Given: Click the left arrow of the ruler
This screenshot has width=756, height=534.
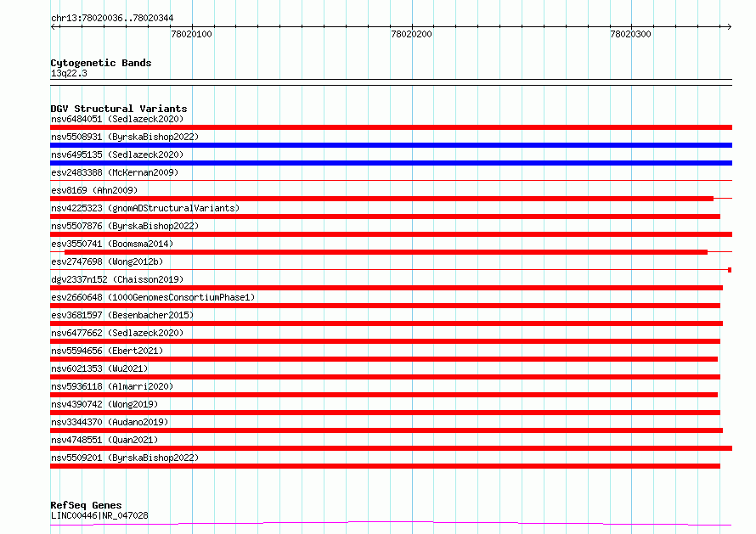Looking at the screenshot, I should 54,27.
